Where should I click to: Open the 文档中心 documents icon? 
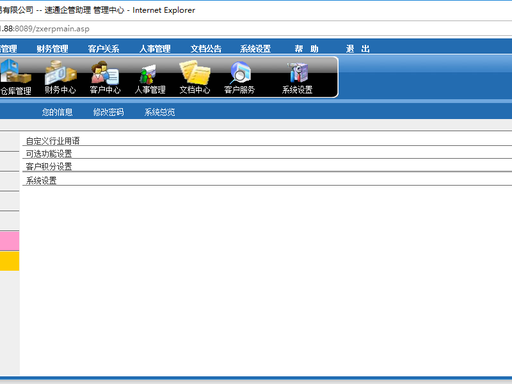tap(195, 77)
